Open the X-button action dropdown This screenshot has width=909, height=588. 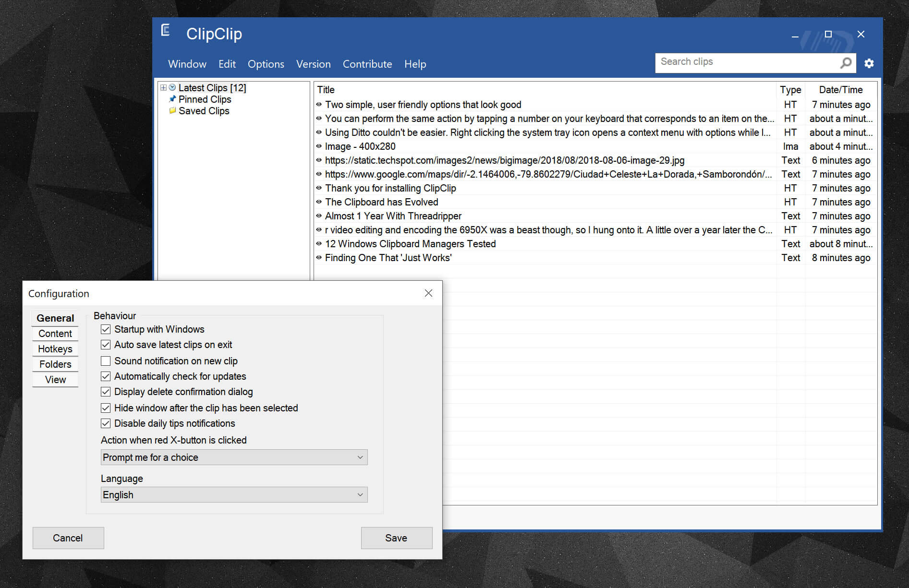tap(234, 457)
